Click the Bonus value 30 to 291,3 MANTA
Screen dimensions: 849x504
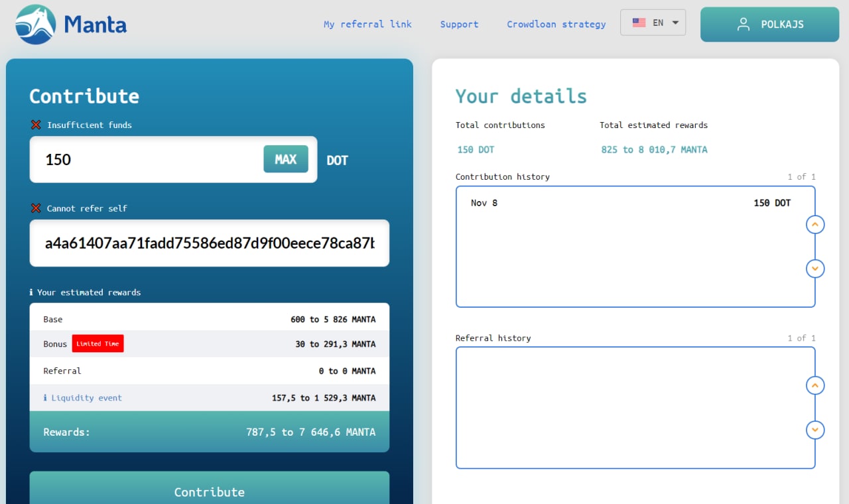336,344
